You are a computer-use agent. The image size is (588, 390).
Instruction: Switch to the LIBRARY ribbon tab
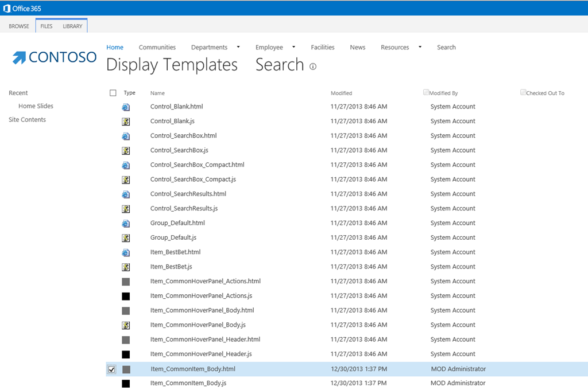72,26
